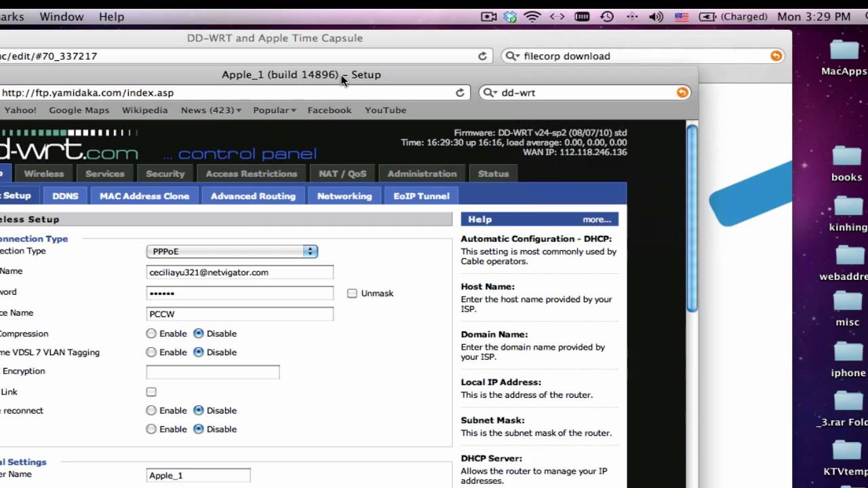
Task: Select Disable for VDSL 7 VLAN Tagging
Action: (198, 352)
